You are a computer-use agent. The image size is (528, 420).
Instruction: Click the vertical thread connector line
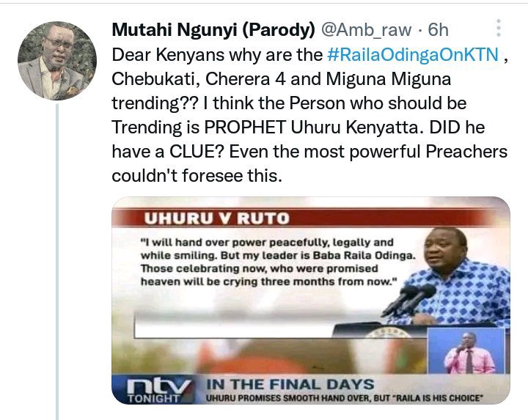tap(57, 262)
